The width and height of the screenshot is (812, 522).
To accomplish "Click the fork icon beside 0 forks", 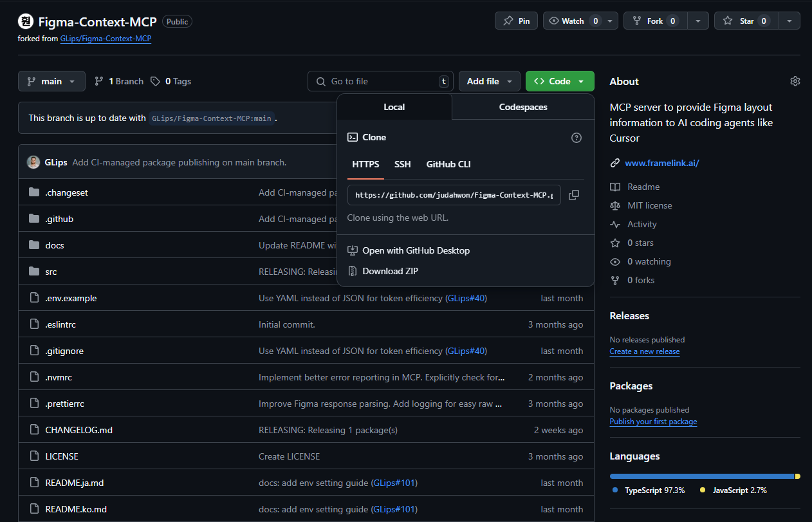I will pyautogui.click(x=615, y=280).
